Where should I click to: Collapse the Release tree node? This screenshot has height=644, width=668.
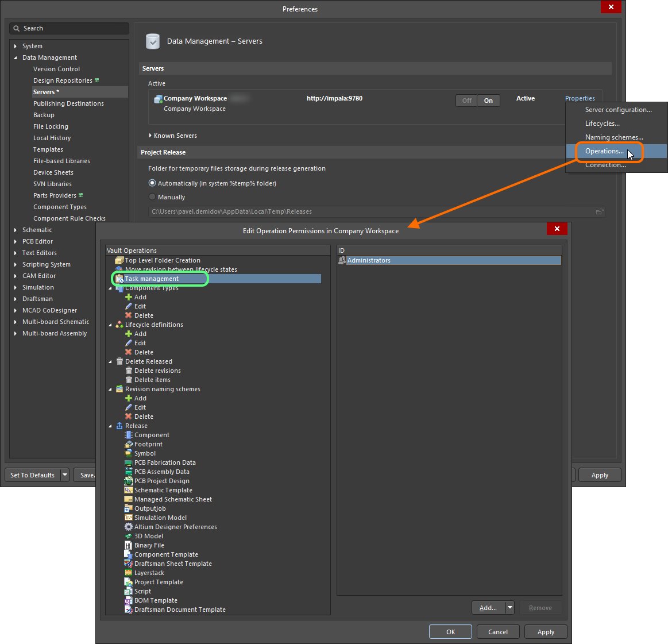(x=110, y=426)
